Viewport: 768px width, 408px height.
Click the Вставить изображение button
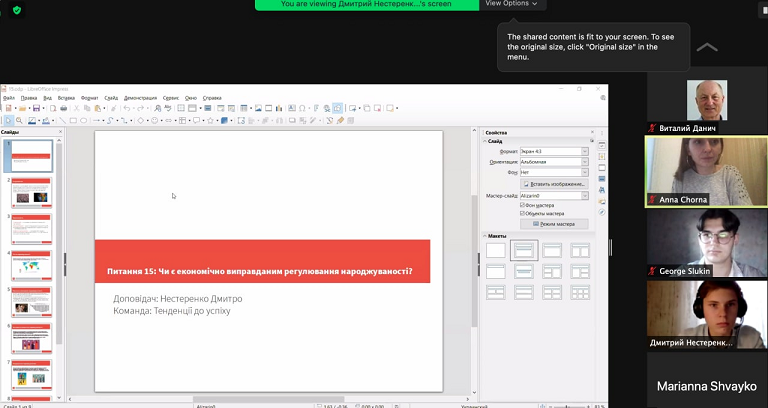point(555,184)
